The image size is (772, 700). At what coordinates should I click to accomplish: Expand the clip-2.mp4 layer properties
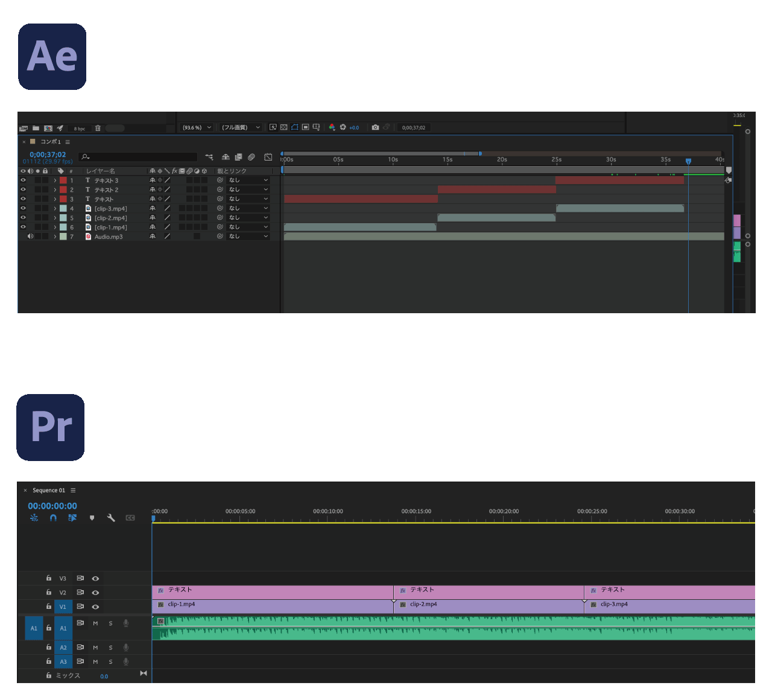(55, 218)
